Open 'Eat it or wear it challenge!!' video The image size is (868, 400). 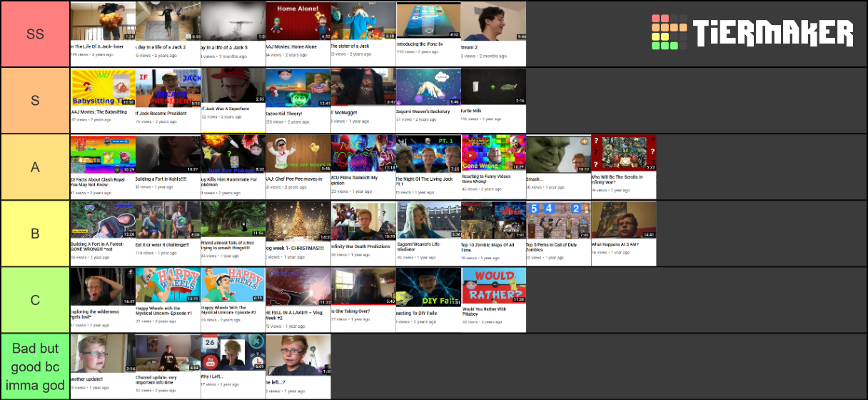[x=168, y=233]
